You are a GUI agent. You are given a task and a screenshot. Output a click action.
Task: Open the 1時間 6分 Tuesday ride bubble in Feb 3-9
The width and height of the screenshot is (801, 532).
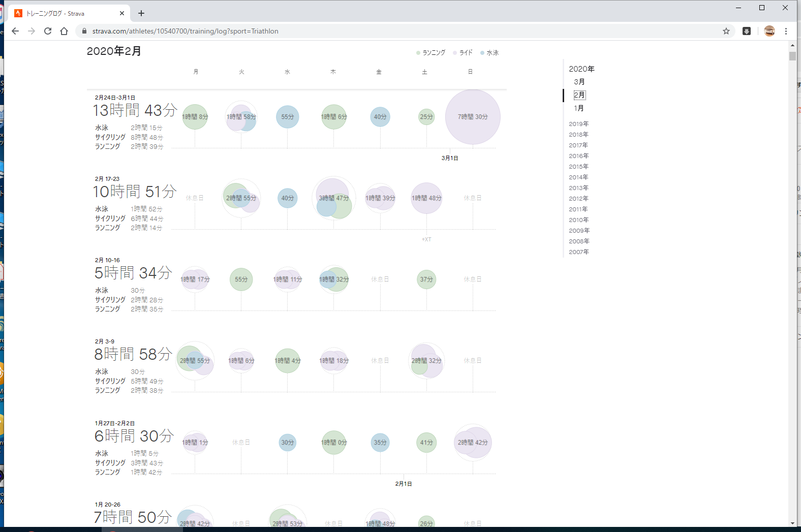pyautogui.click(x=241, y=361)
